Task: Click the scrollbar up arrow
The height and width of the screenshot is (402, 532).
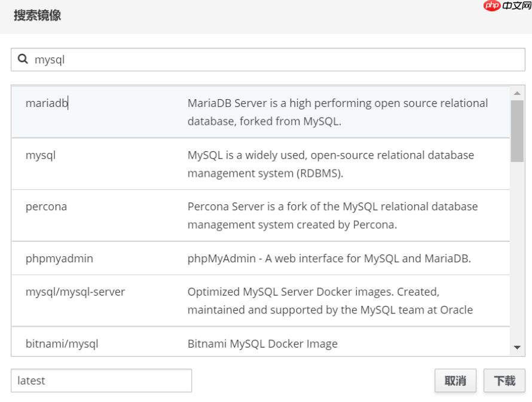Action: pyautogui.click(x=517, y=93)
